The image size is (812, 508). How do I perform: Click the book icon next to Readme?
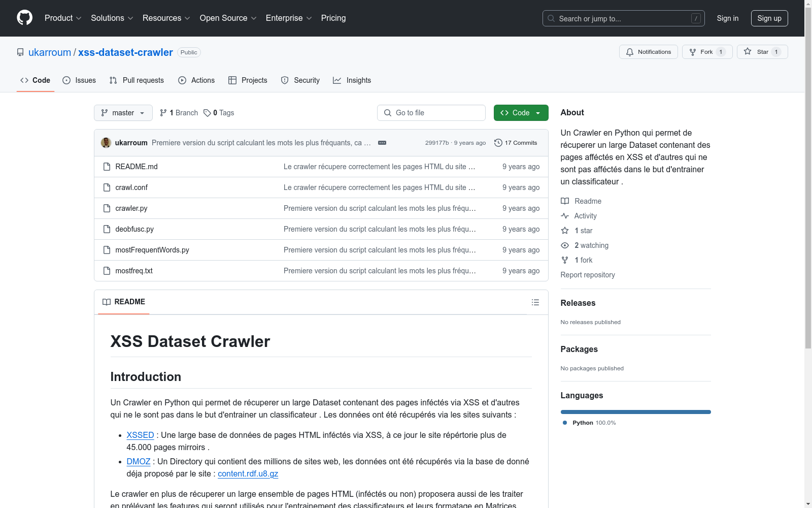point(565,201)
